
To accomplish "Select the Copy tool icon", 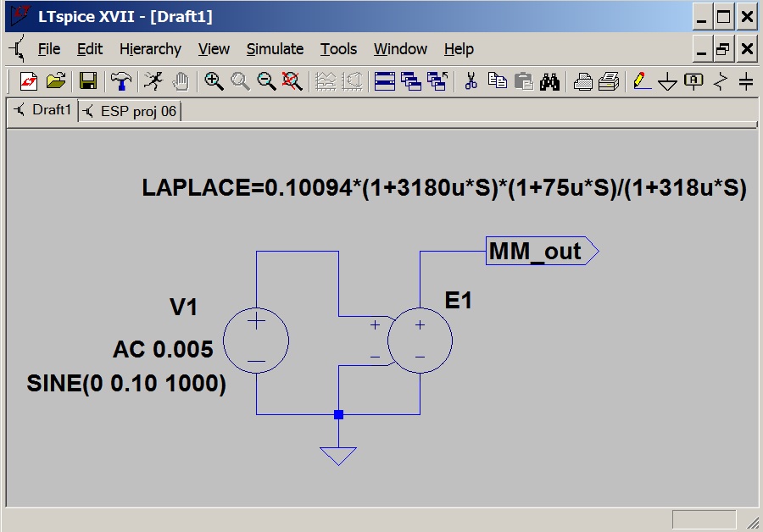I will (x=498, y=80).
